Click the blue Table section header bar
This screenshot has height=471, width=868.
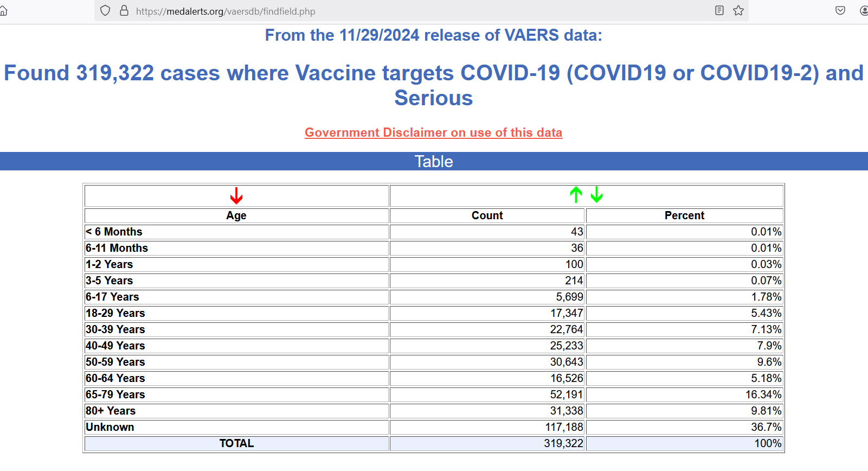tap(434, 161)
